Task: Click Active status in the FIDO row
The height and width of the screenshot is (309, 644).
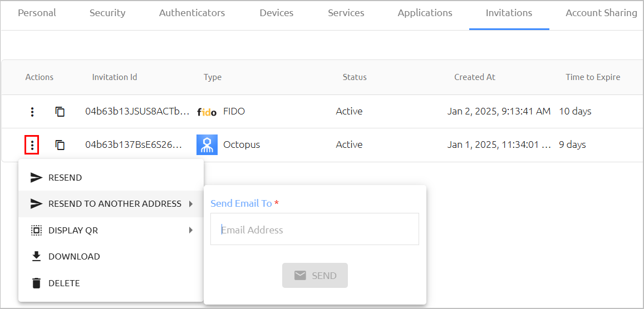Action: tap(349, 112)
